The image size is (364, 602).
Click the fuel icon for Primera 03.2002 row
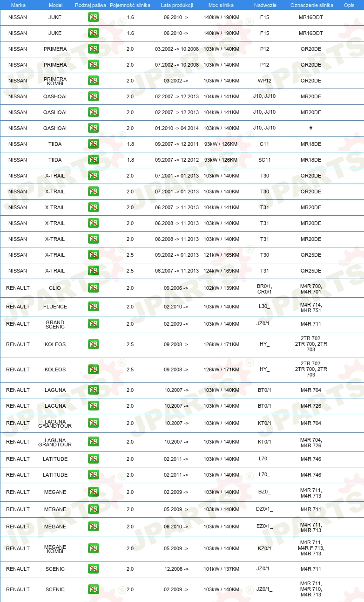click(93, 49)
